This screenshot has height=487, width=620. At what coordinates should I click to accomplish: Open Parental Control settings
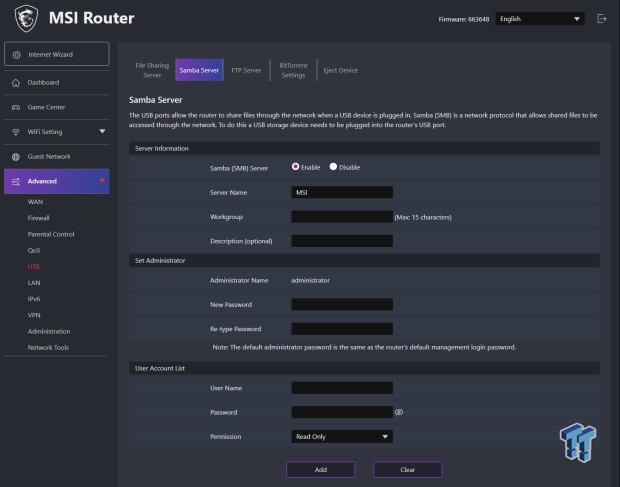[x=51, y=234]
